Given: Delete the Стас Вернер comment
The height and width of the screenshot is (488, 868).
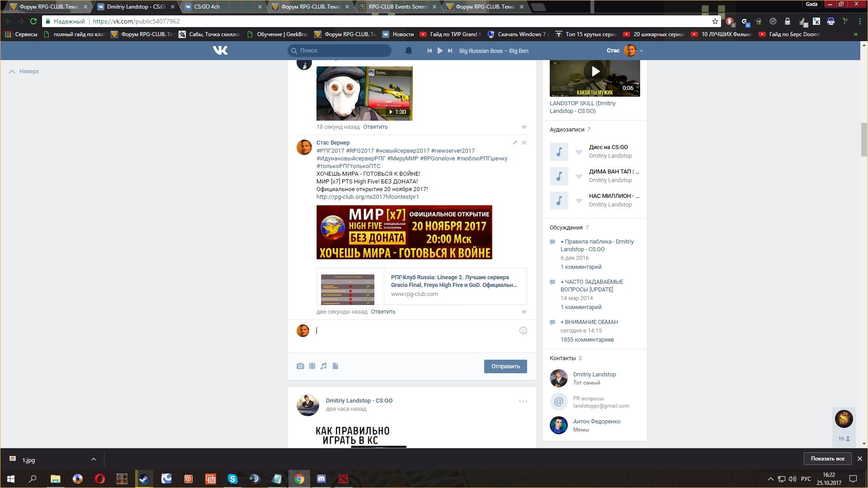Looking at the screenshot, I should (x=524, y=142).
